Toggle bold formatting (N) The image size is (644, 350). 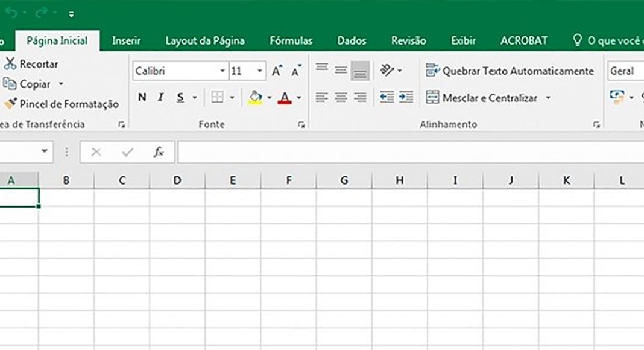click(142, 97)
